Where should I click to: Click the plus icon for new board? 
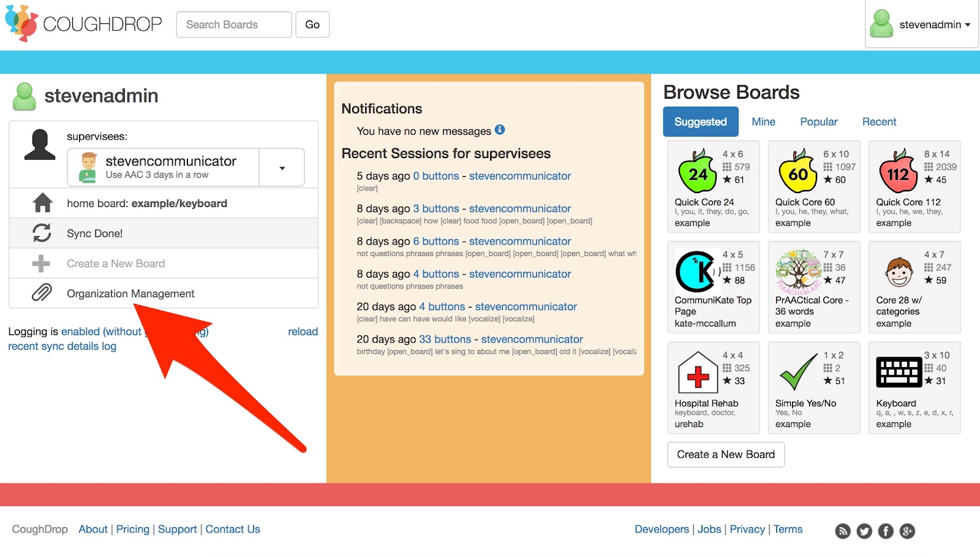(x=41, y=263)
